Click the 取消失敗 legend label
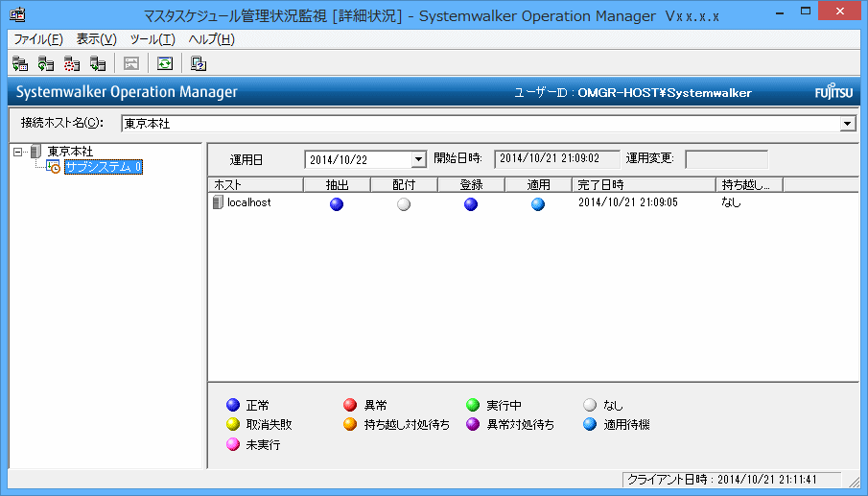Viewport: 868px width, 496px height. [270, 425]
